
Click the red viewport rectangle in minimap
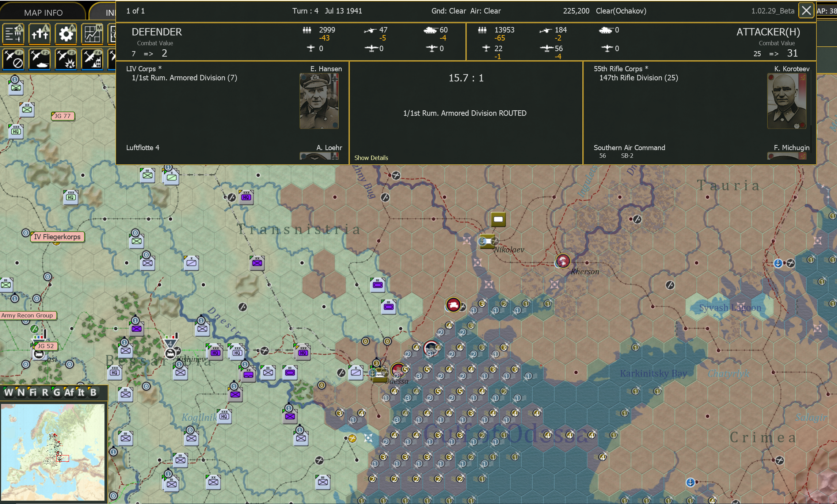[x=63, y=458]
